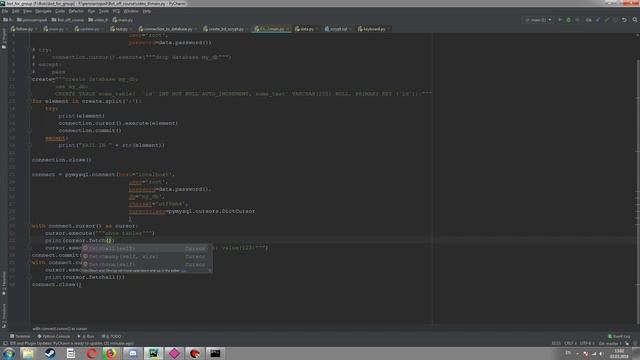Open the View menu

(x=27, y=11)
